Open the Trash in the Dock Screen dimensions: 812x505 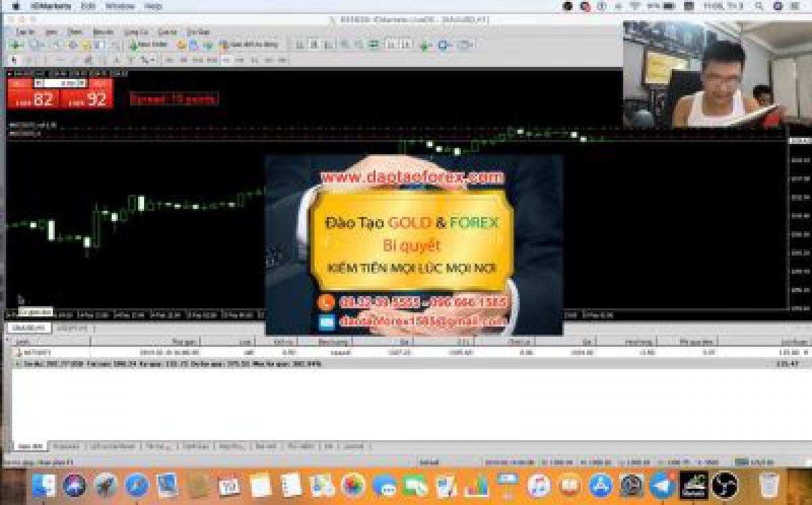point(769,485)
